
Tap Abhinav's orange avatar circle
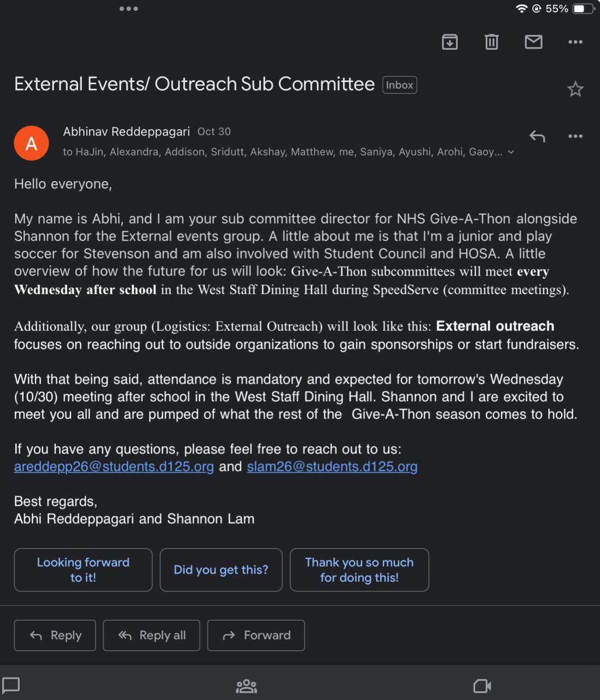(32, 143)
